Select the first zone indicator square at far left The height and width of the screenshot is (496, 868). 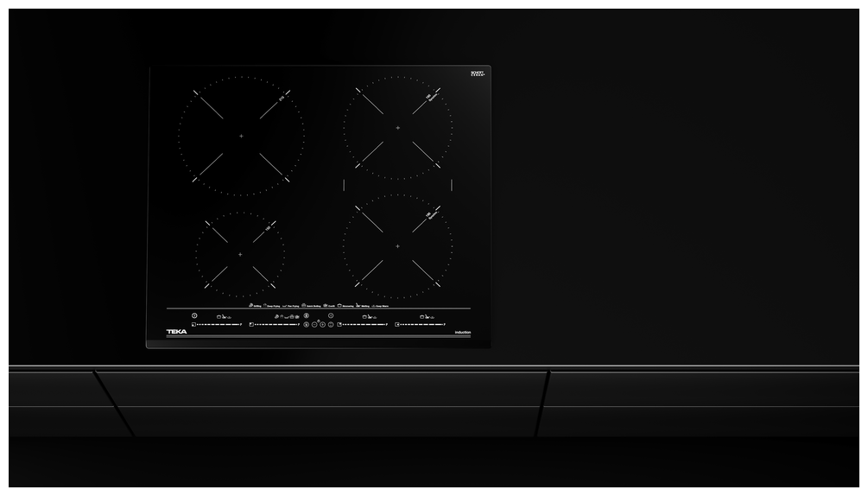(x=193, y=325)
